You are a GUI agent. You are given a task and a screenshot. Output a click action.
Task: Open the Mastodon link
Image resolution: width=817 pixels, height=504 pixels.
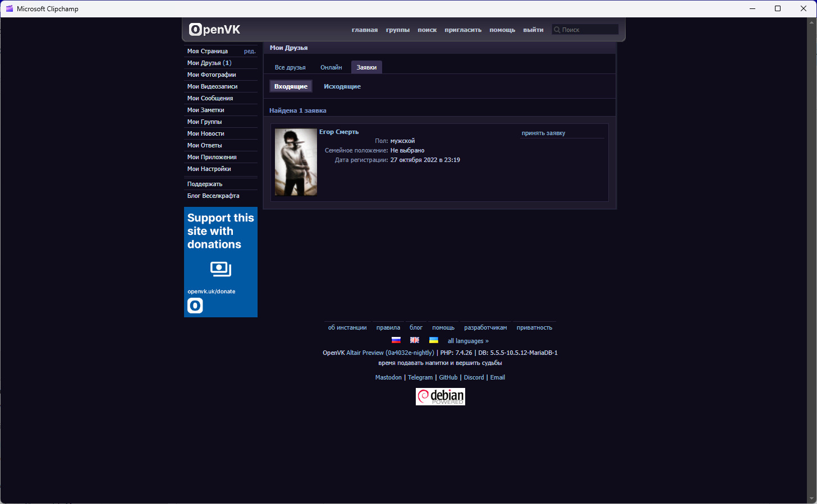click(388, 377)
